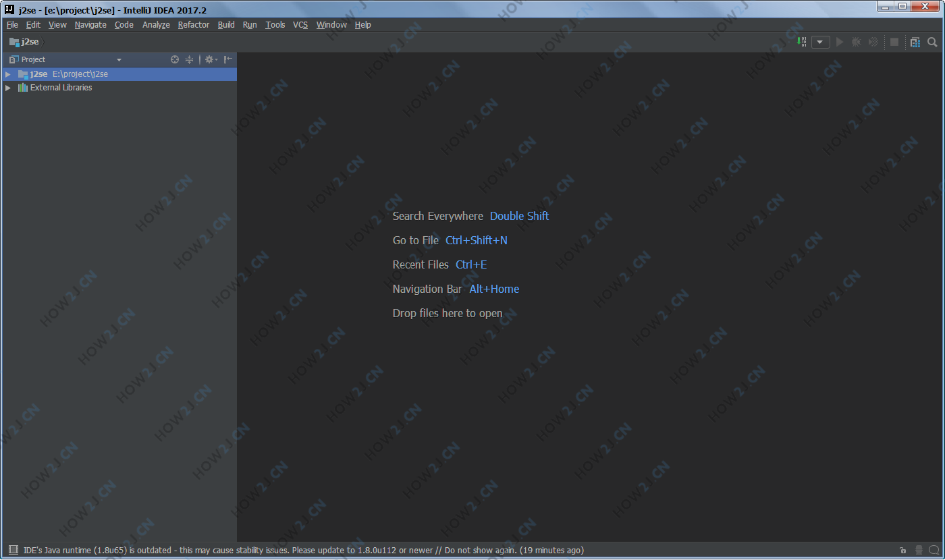
Task: Open the Refactor menu
Action: [194, 25]
